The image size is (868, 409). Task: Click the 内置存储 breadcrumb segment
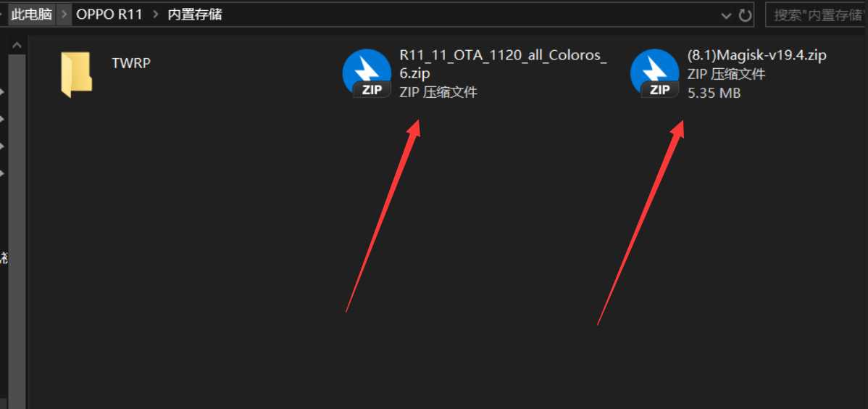click(196, 15)
